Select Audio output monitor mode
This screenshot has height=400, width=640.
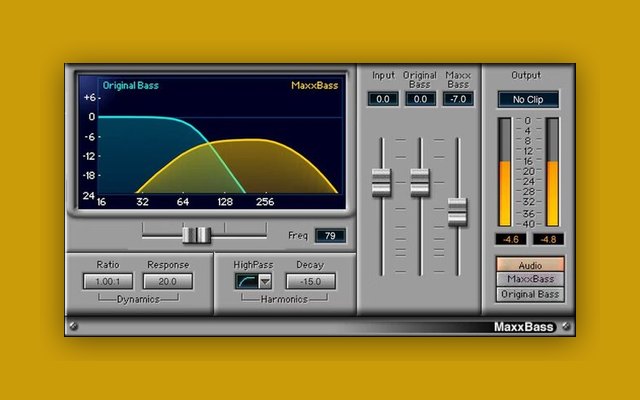[530, 265]
